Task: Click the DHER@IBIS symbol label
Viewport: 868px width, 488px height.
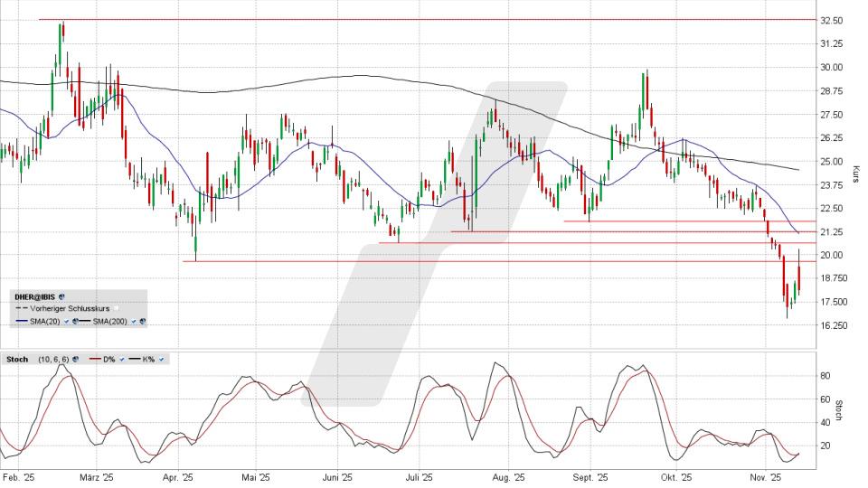Action: (35, 296)
